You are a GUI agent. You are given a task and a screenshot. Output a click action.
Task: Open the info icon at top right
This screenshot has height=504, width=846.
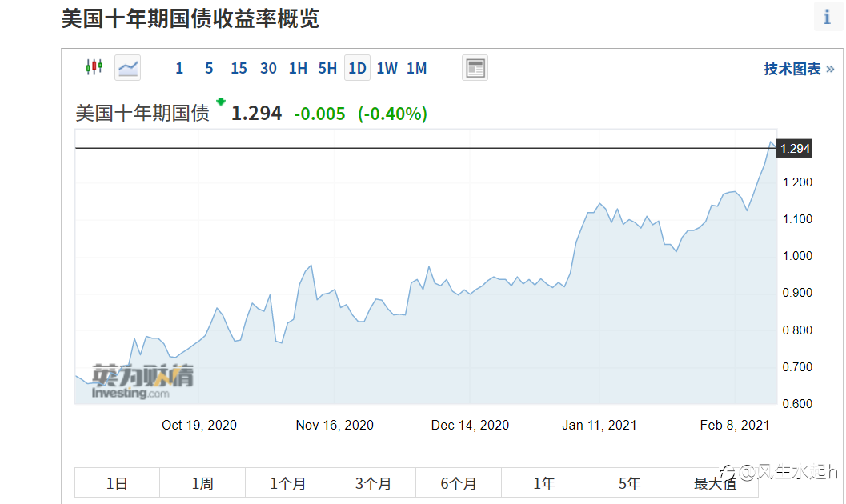point(827,17)
